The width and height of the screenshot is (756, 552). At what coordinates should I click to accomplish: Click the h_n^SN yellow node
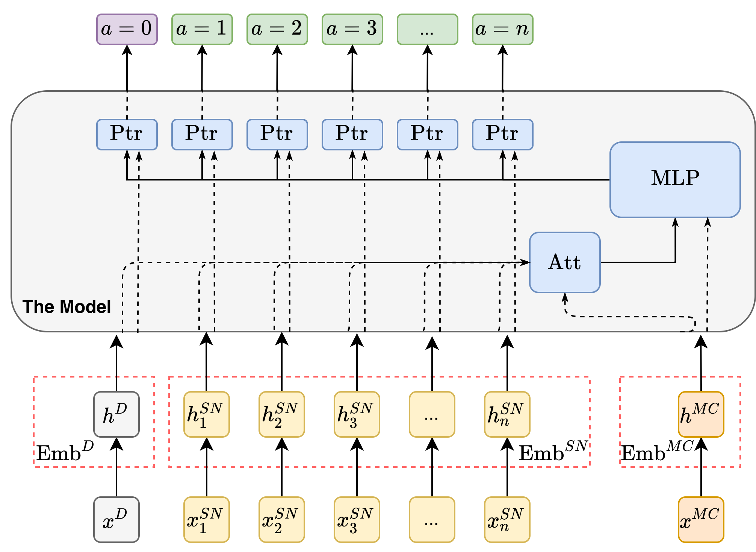(507, 414)
